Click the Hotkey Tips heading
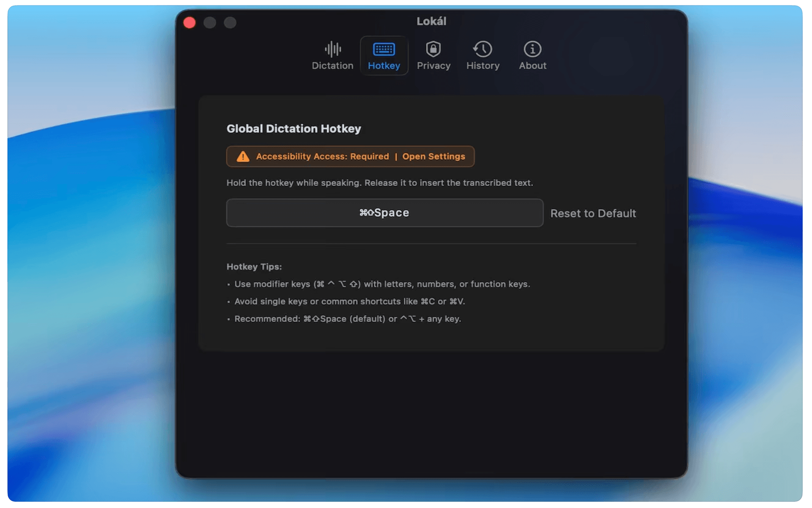Screen dimensions: 812x508 tap(254, 267)
